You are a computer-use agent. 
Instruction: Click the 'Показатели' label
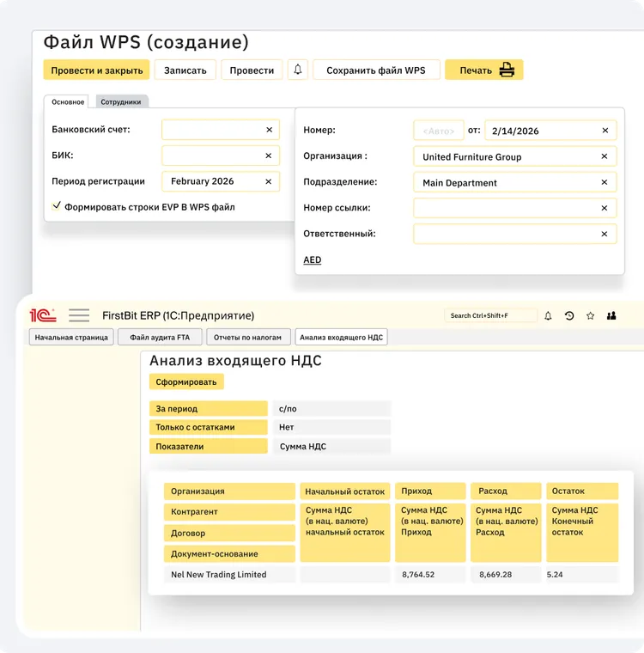pyautogui.click(x=208, y=446)
